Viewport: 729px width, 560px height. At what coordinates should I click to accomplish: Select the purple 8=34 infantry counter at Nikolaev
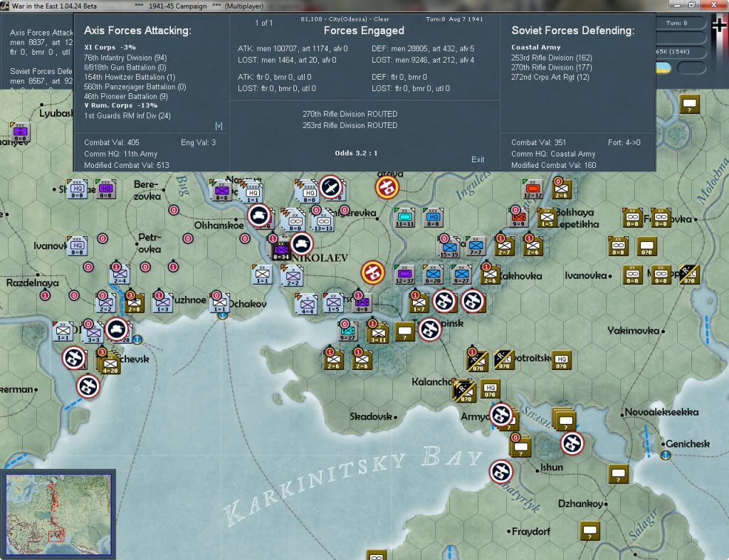280,250
